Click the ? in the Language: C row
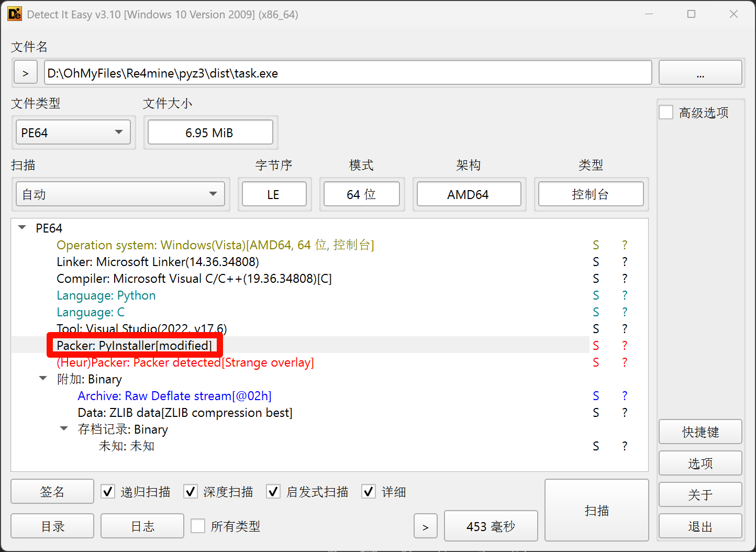 point(625,312)
